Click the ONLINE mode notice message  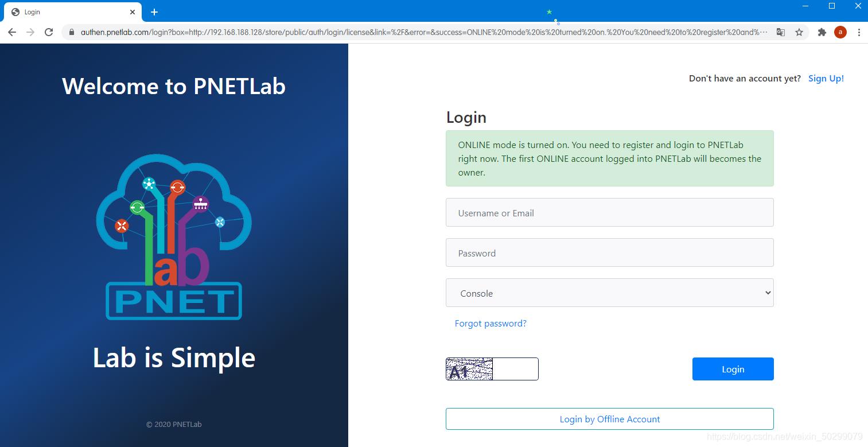[x=610, y=158]
